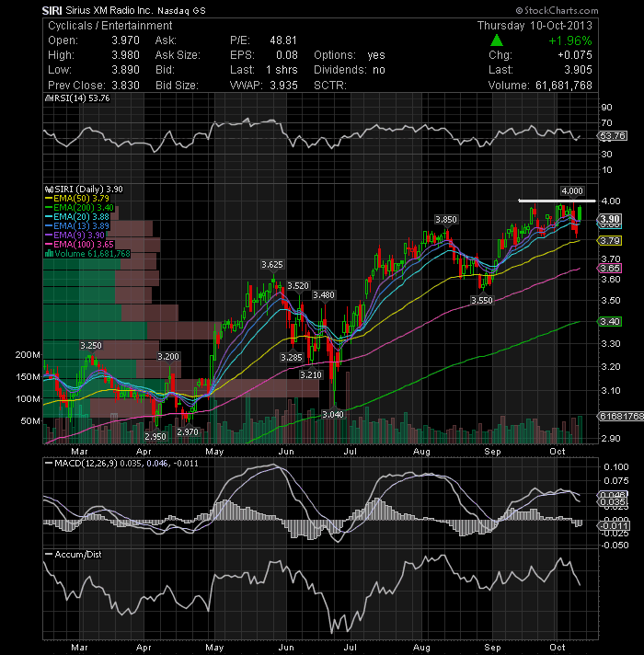This screenshot has width=644, height=655.
Task: Click the 2.950 April low annotation
Action: (155, 437)
